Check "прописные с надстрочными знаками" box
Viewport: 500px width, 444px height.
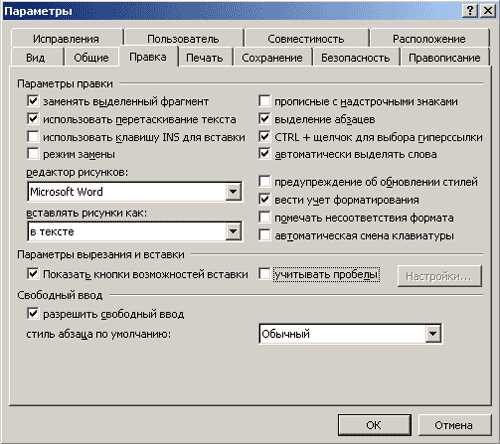264,100
